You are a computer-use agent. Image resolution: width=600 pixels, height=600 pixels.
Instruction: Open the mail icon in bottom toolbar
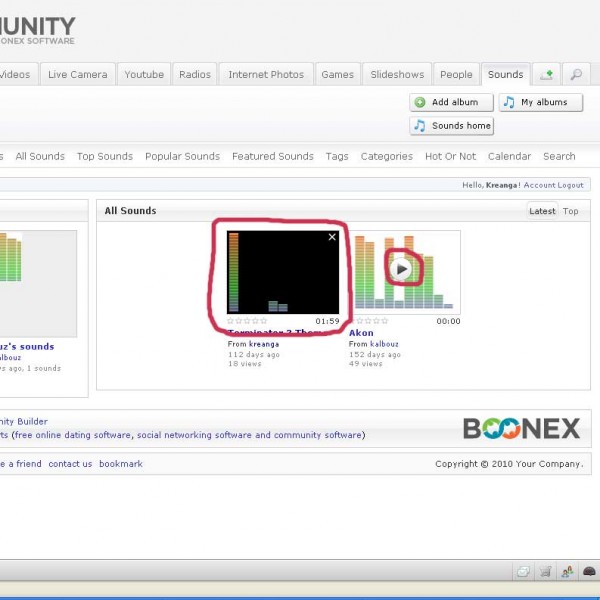[x=523, y=572]
